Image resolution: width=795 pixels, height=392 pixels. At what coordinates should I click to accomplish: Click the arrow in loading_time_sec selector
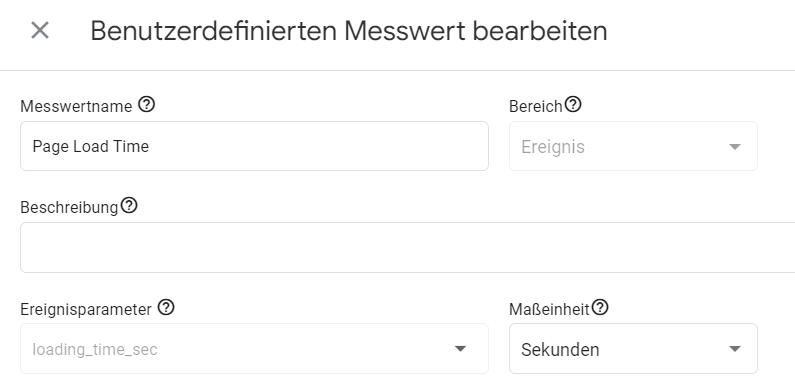460,349
